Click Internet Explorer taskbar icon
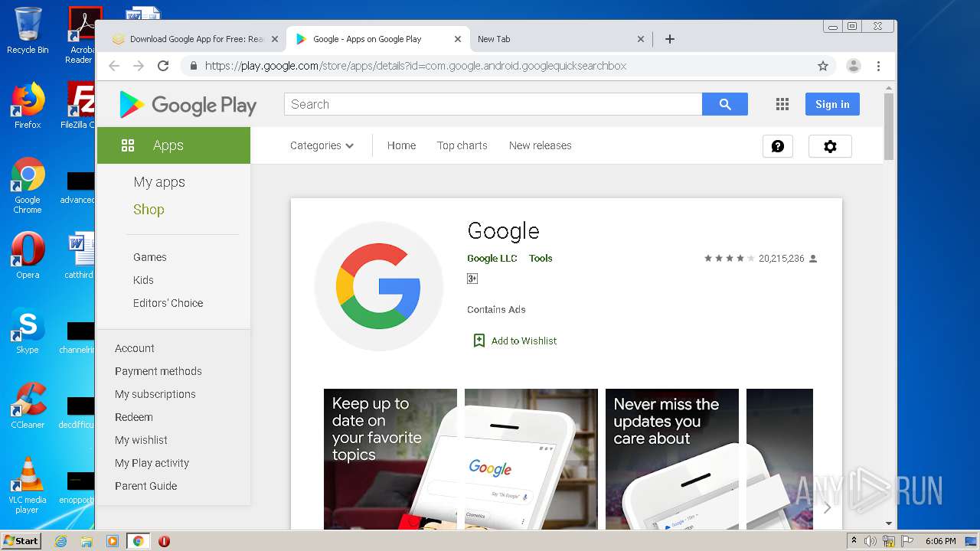This screenshot has width=980, height=551. [x=61, y=541]
